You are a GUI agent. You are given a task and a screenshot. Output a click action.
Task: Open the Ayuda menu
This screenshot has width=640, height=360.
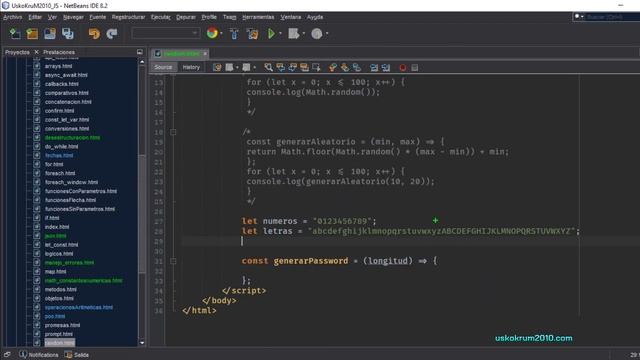coord(315,17)
